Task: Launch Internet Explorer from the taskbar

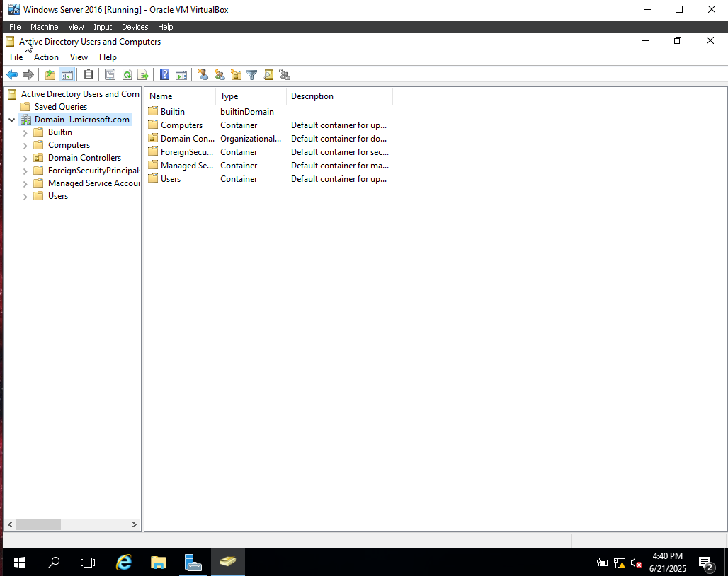Action: pyautogui.click(x=124, y=563)
